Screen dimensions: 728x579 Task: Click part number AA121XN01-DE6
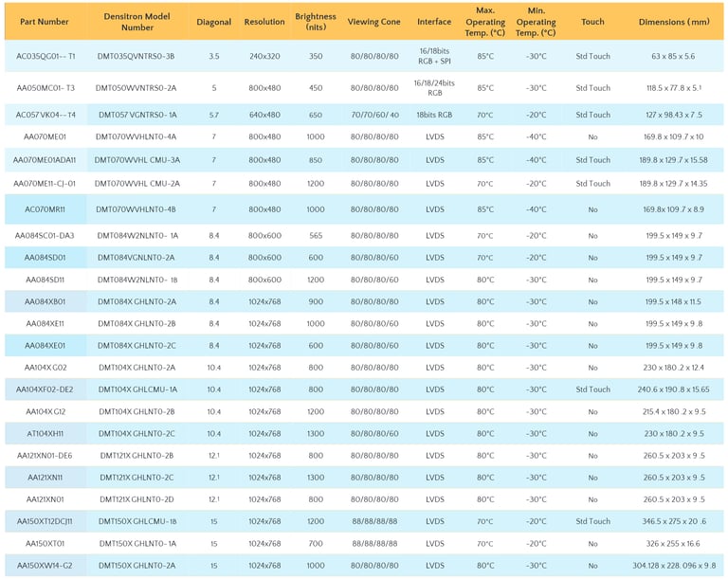click(45, 456)
